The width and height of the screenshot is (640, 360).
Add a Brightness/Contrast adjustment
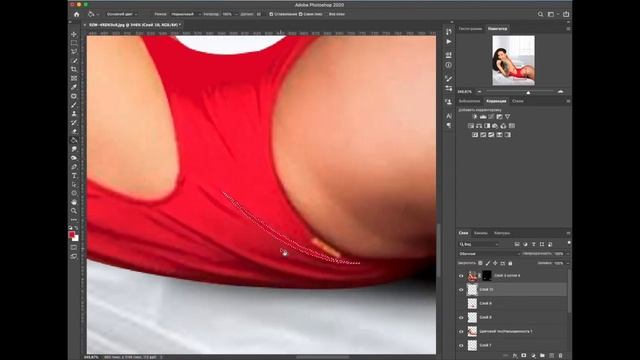coord(475,117)
